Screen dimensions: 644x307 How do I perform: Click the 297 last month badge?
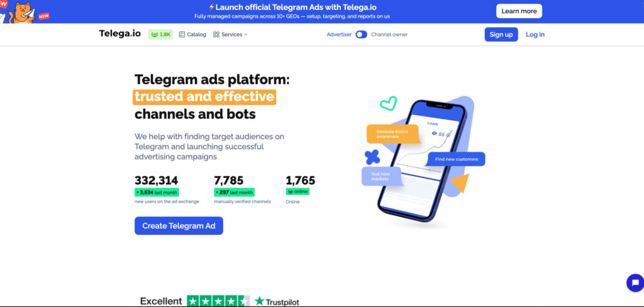[x=234, y=193]
